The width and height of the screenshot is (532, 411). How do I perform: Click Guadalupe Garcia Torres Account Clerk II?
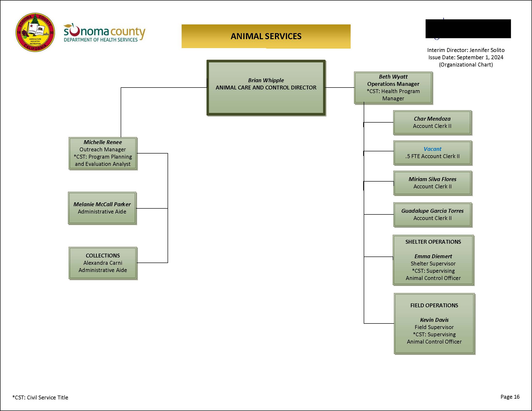433,214
